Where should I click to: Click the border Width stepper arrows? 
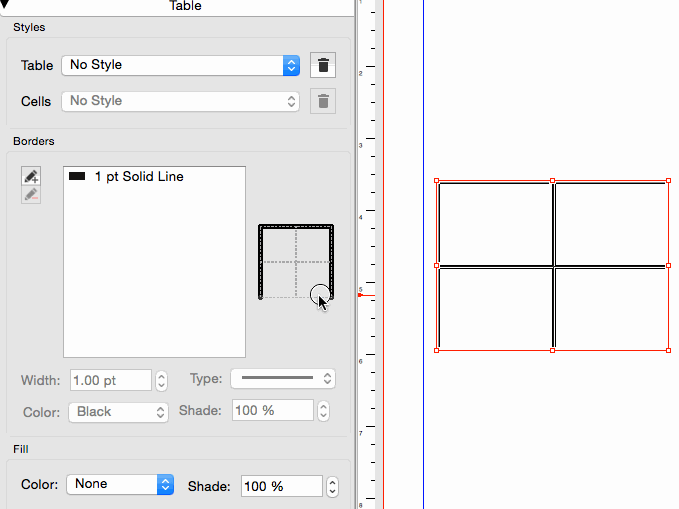tap(162, 380)
